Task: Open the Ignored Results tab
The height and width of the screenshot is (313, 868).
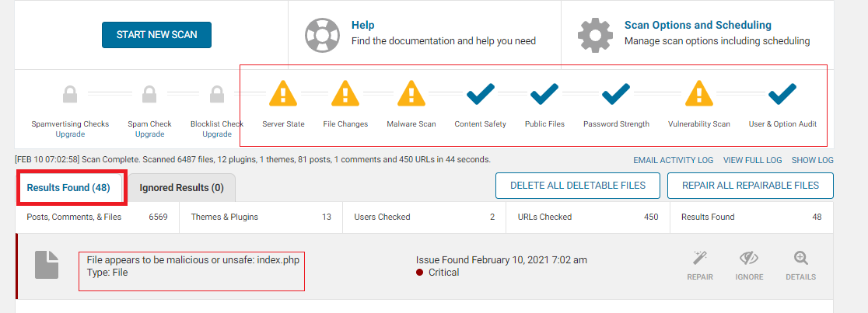Action: coord(181,188)
